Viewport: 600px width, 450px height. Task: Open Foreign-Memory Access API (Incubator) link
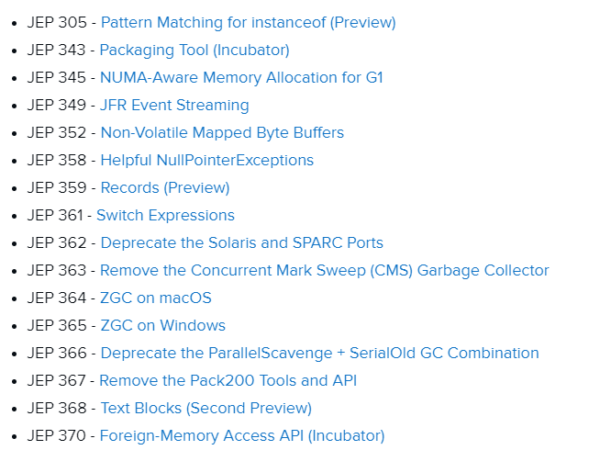click(242, 436)
